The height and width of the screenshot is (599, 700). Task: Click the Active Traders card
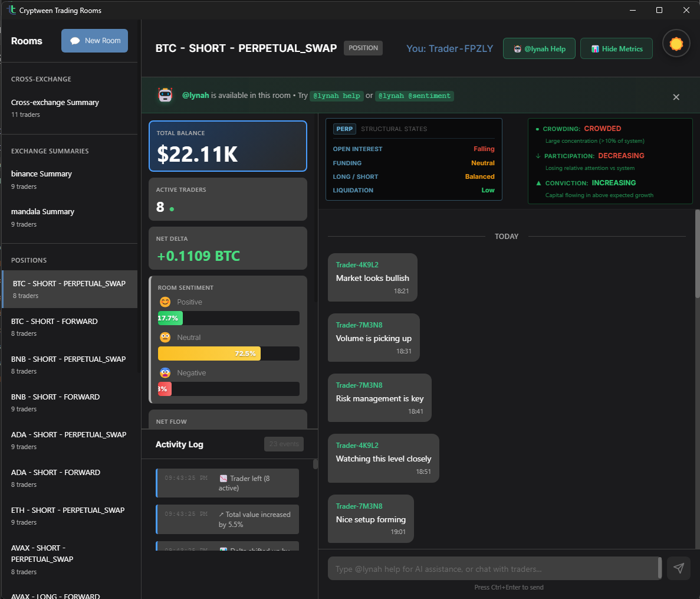[x=228, y=199]
